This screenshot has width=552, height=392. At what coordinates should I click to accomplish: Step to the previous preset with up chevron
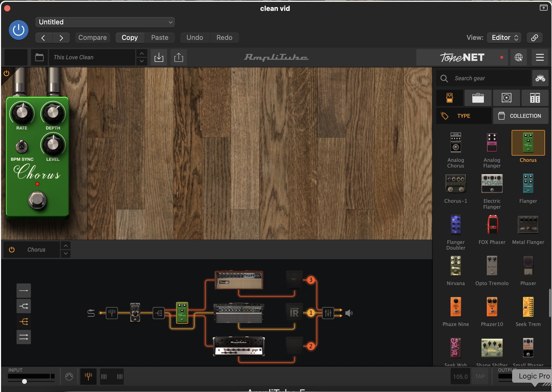pos(142,53)
